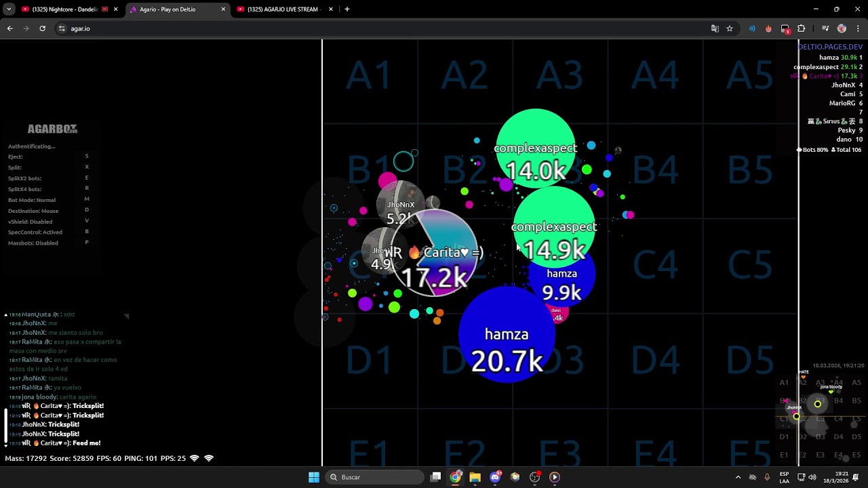Open a new browser tab

(x=347, y=9)
